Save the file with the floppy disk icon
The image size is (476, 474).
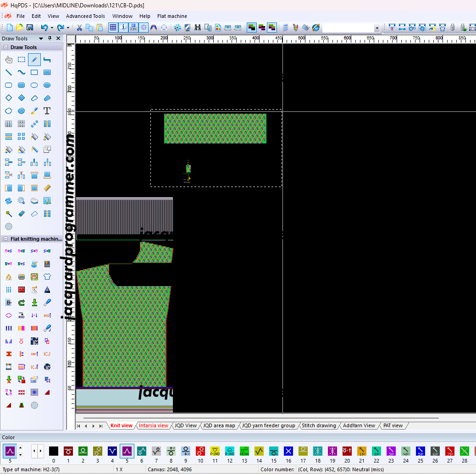pyautogui.click(x=30, y=28)
